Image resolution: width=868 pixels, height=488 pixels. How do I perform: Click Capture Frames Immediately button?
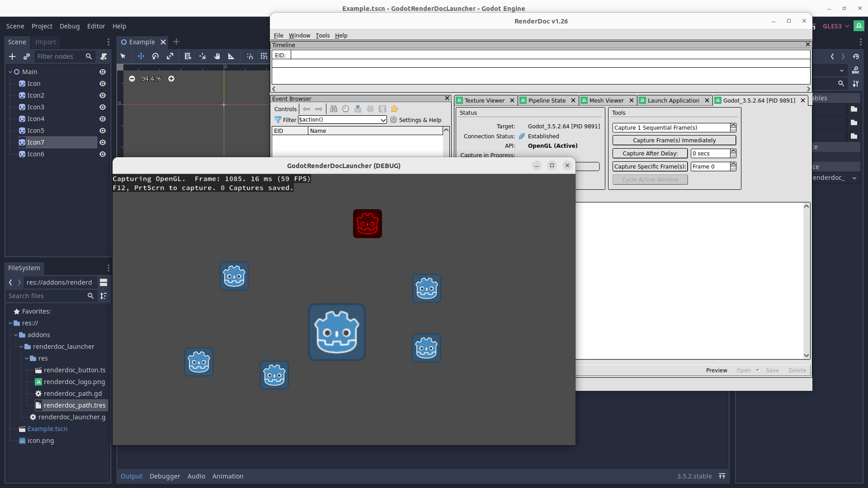click(674, 140)
